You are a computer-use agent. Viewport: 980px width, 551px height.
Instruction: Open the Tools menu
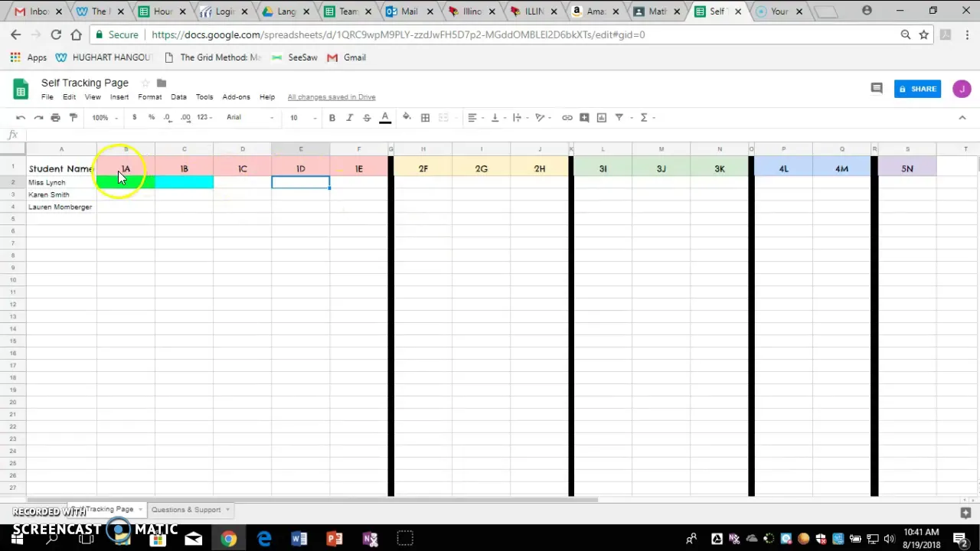[204, 97]
